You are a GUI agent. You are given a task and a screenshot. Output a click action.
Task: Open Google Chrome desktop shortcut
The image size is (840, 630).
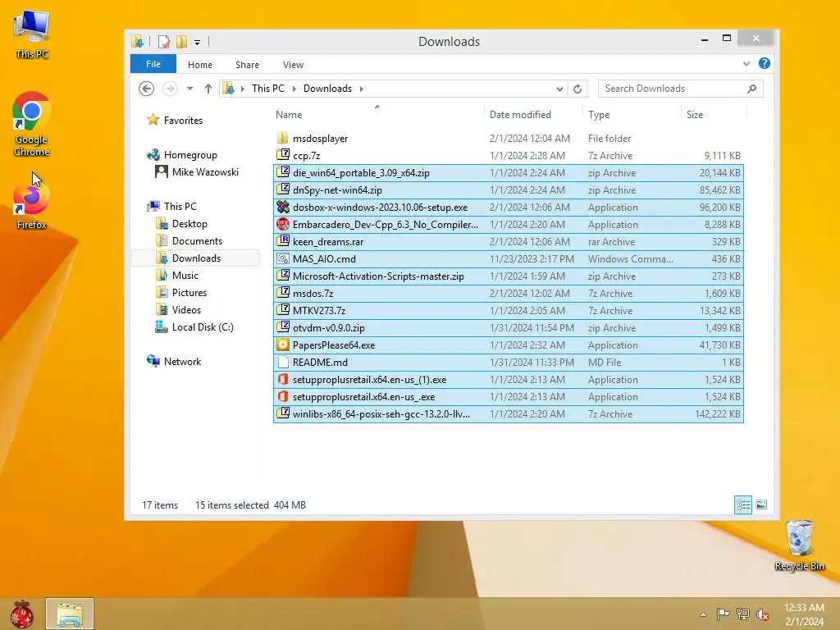click(32, 124)
